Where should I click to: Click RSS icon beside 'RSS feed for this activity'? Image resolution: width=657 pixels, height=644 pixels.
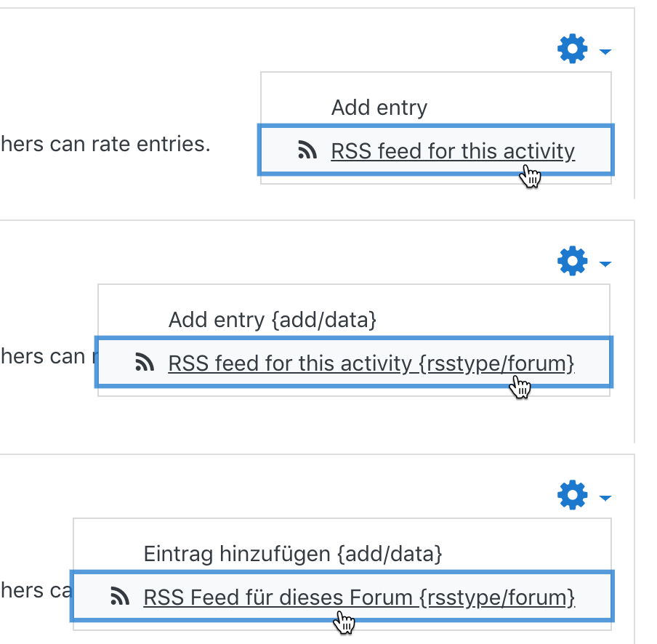click(x=307, y=150)
